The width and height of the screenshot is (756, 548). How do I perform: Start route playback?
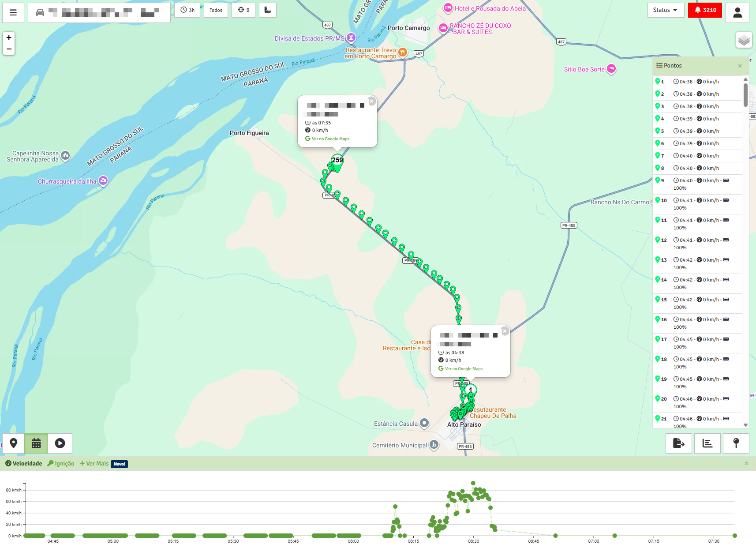tap(60, 443)
